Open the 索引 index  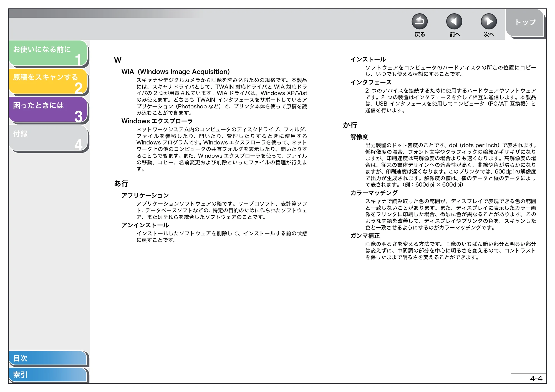48,375
